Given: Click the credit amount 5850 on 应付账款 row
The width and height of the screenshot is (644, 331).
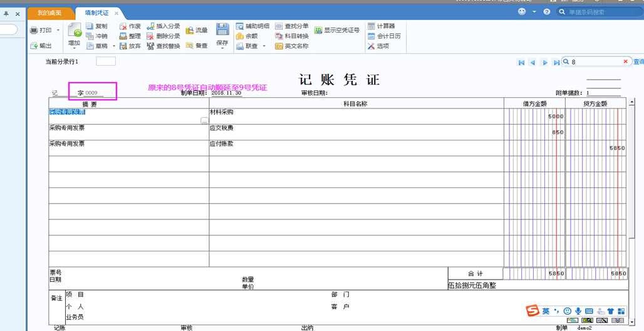Looking at the screenshot, I should (x=596, y=147).
